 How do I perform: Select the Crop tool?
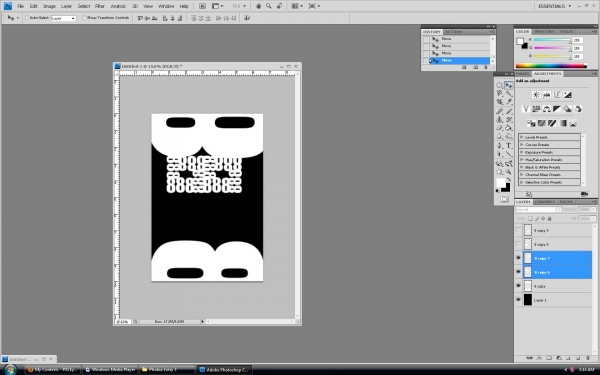(x=499, y=102)
